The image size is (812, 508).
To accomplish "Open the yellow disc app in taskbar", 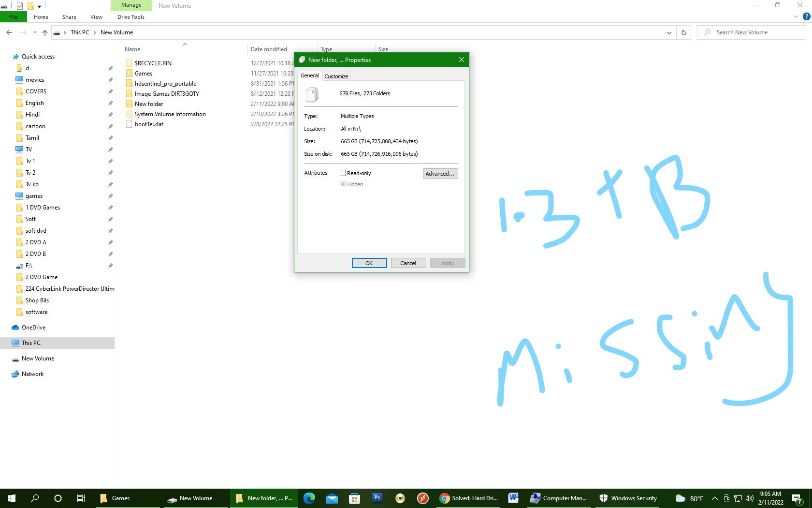I will pyautogui.click(x=400, y=498).
